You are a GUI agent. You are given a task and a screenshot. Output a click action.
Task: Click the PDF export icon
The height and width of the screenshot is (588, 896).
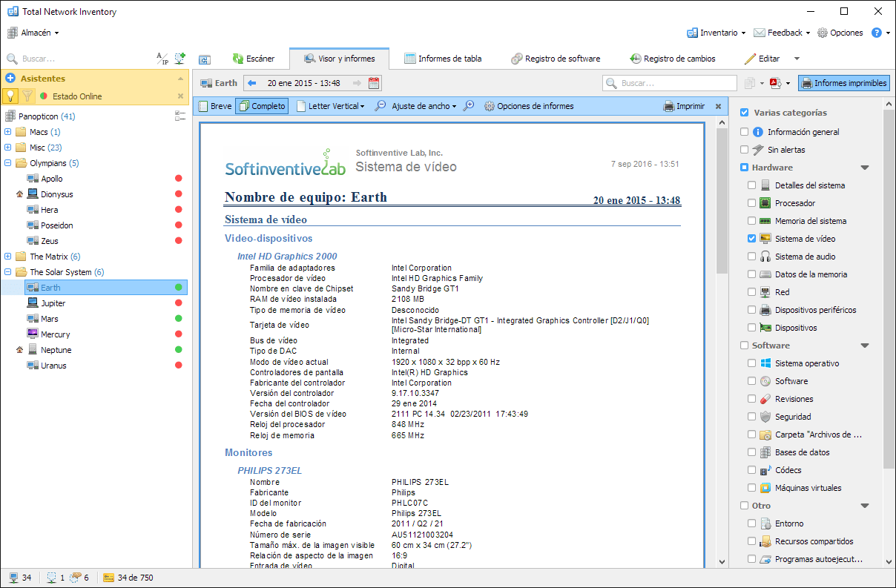tap(775, 83)
